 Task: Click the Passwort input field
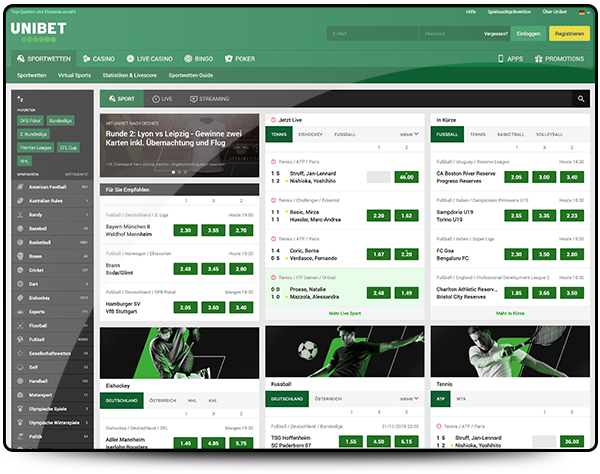[x=450, y=34]
